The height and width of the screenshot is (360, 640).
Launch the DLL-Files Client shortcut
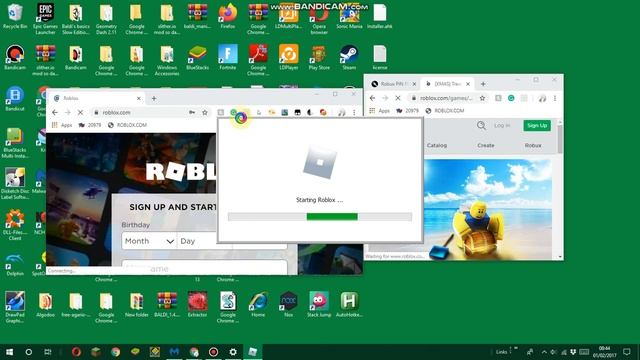pos(15,224)
